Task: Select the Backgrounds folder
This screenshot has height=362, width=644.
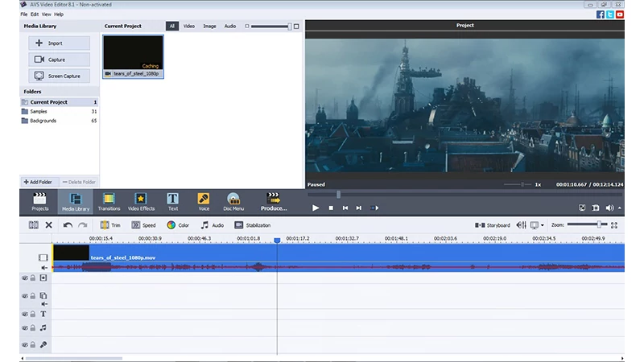Action: click(x=59, y=121)
